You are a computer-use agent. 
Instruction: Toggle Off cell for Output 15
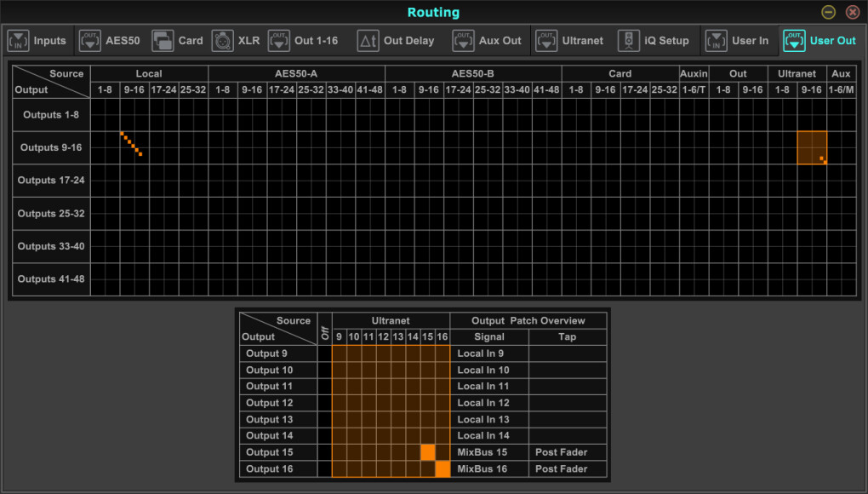pos(325,452)
